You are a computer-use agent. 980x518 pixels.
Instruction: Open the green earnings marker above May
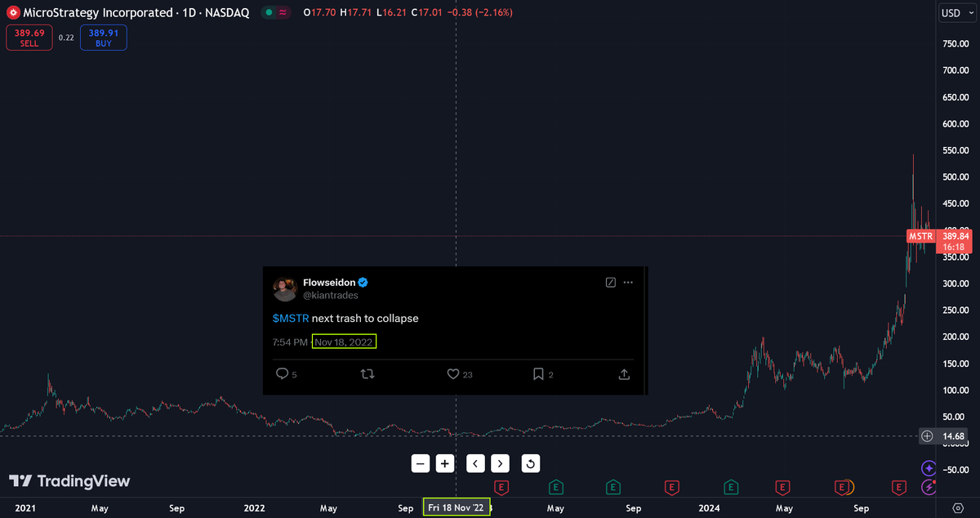(x=556, y=487)
